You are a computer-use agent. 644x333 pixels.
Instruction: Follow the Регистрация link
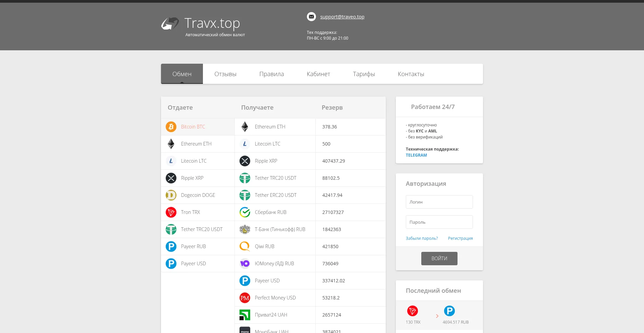click(460, 238)
